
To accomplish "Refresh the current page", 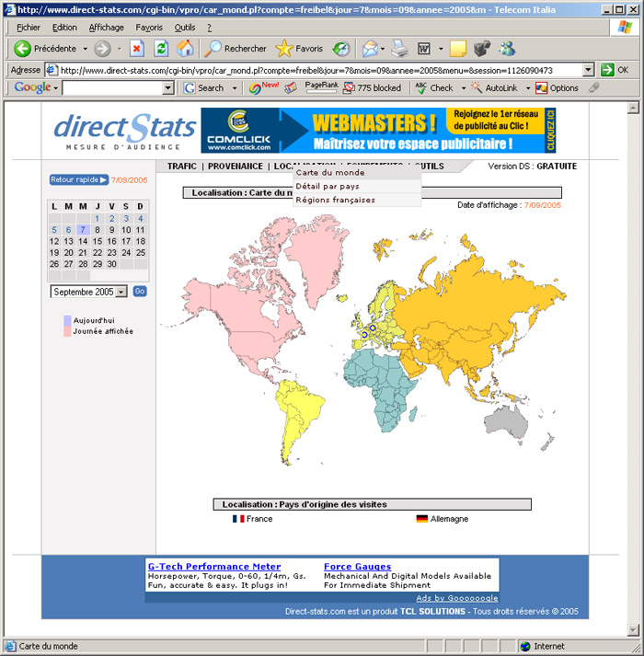I will click(x=161, y=49).
